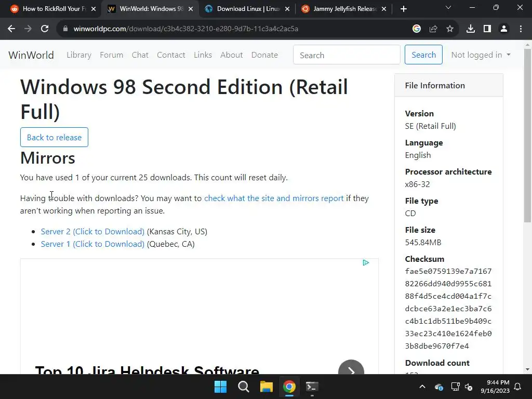Open check what the site and mirrors report link
The image size is (532, 399).
tap(274, 198)
